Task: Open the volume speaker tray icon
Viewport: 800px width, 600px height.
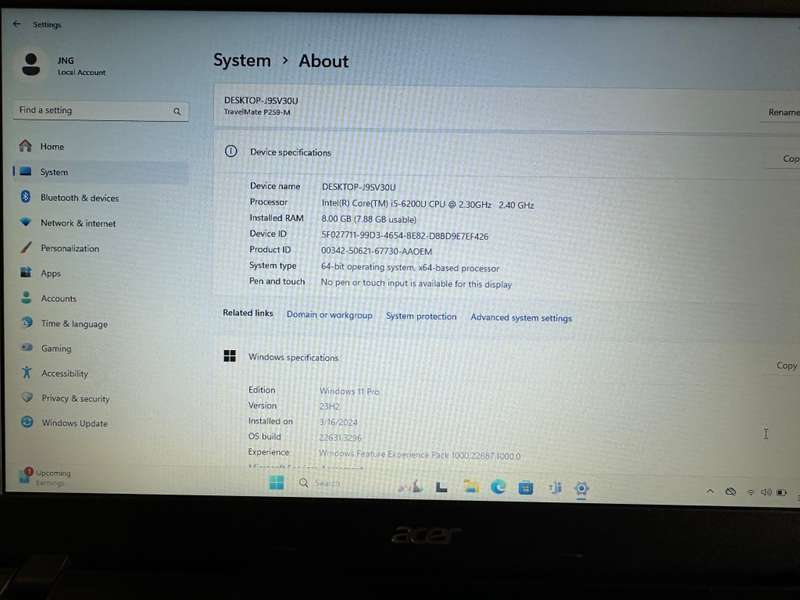Action: coord(766,492)
